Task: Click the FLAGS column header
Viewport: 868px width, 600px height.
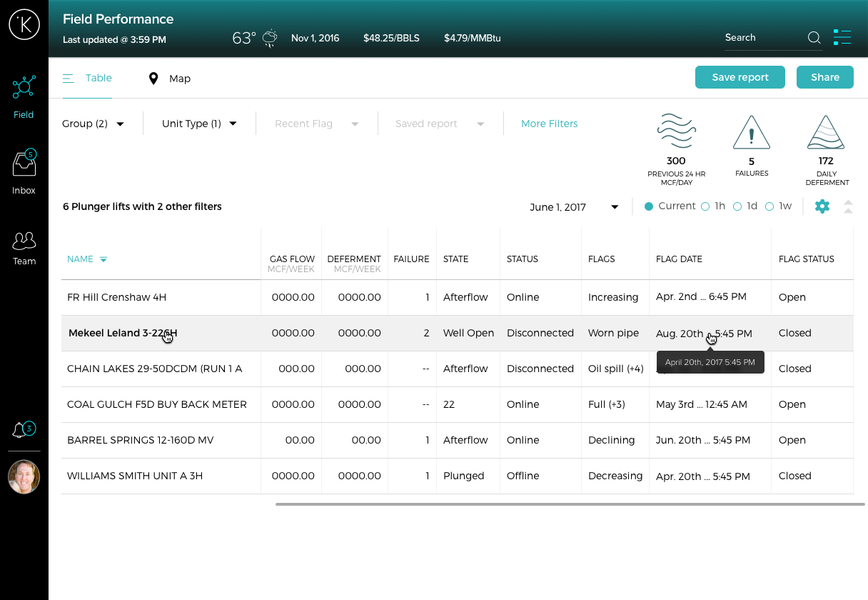Action: [602, 259]
